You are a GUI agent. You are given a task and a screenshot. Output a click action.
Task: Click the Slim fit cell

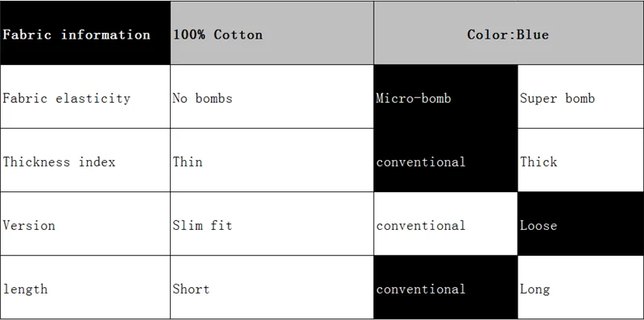(272, 224)
